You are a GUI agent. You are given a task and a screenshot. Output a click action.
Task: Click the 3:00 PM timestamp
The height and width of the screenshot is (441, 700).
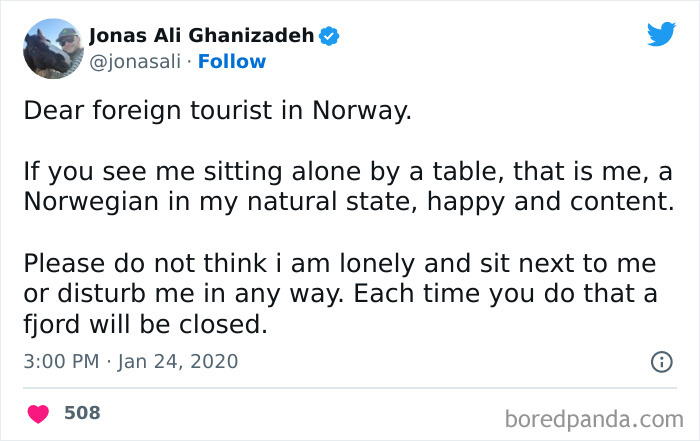[59, 361]
